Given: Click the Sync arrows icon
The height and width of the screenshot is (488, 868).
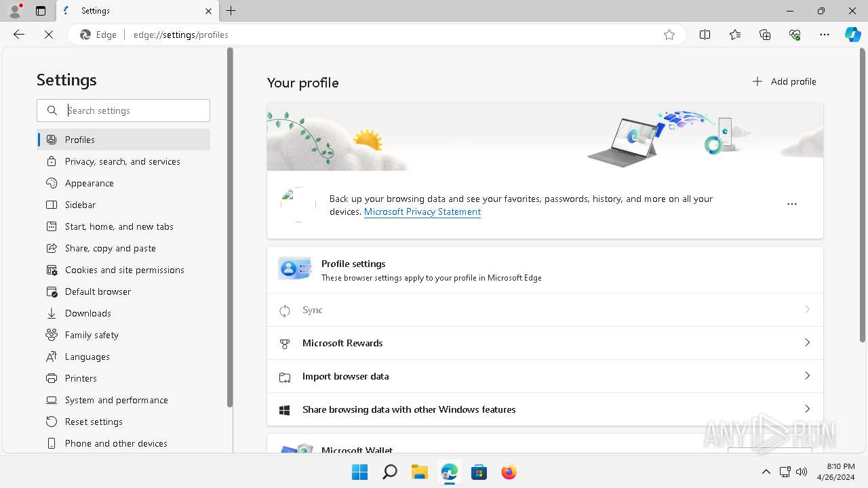Looking at the screenshot, I should [x=285, y=310].
